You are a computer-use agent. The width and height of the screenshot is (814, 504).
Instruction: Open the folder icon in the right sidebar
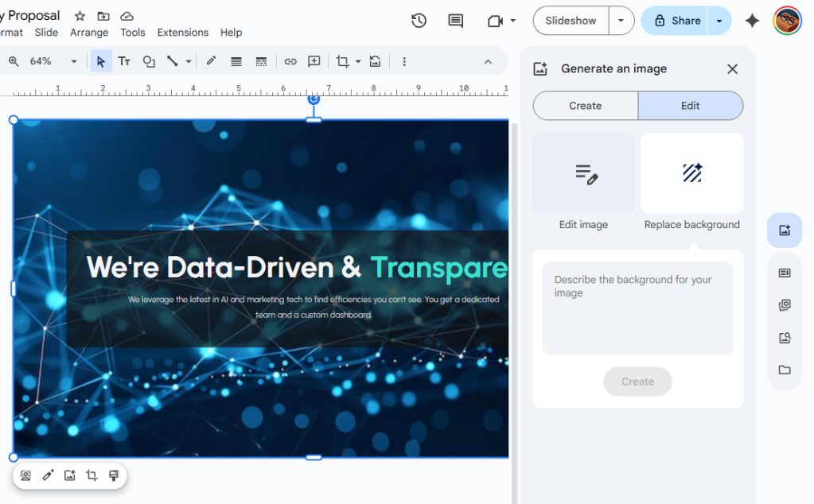pyautogui.click(x=785, y=370)
